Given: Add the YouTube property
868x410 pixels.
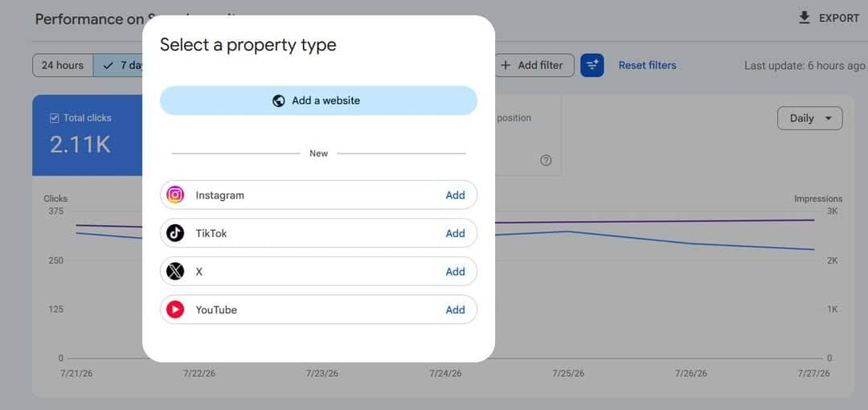Looking at the screenshot, I should (x=455, y=310).
